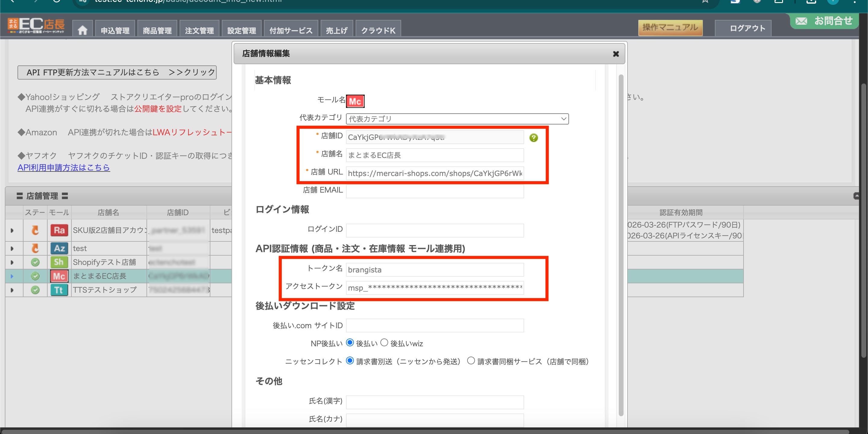Open the 注文管理 menu tab

[x=199, y=30]
